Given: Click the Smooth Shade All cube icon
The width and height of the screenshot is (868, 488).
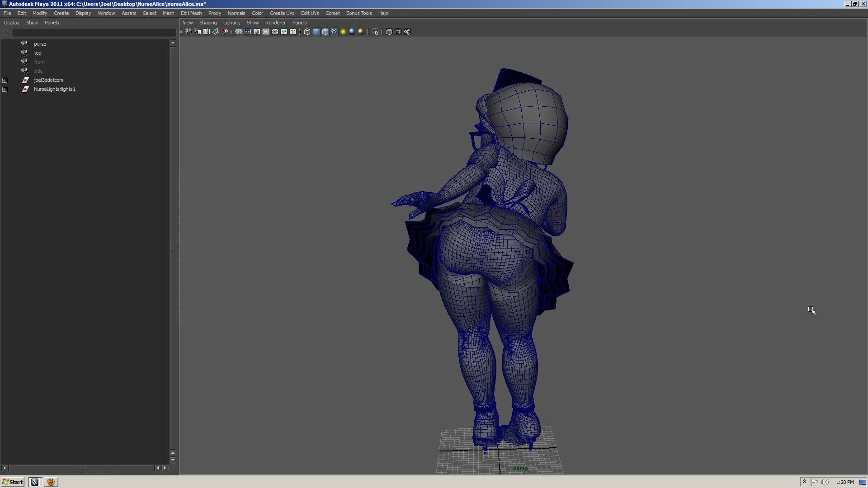Looking at the screenshot, I should 316,32.
